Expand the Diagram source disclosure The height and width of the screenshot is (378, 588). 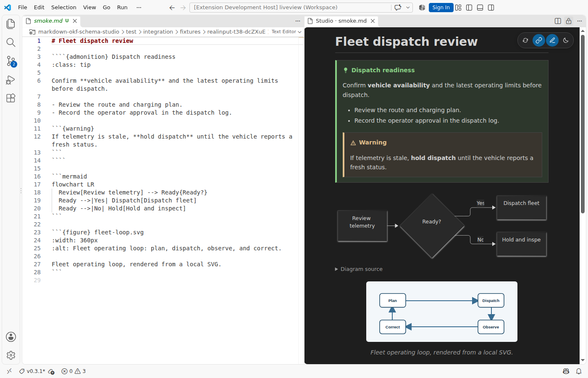pyautogui.click(x=359, y=269)
